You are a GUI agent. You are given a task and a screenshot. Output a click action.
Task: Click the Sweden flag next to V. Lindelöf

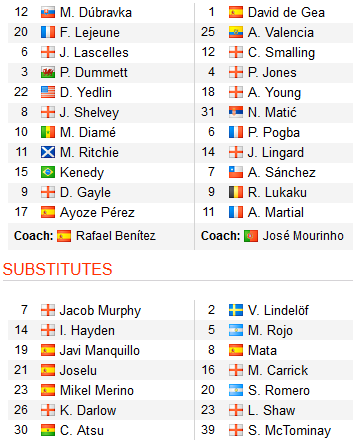pyautogui.click(x=236, y=310)
